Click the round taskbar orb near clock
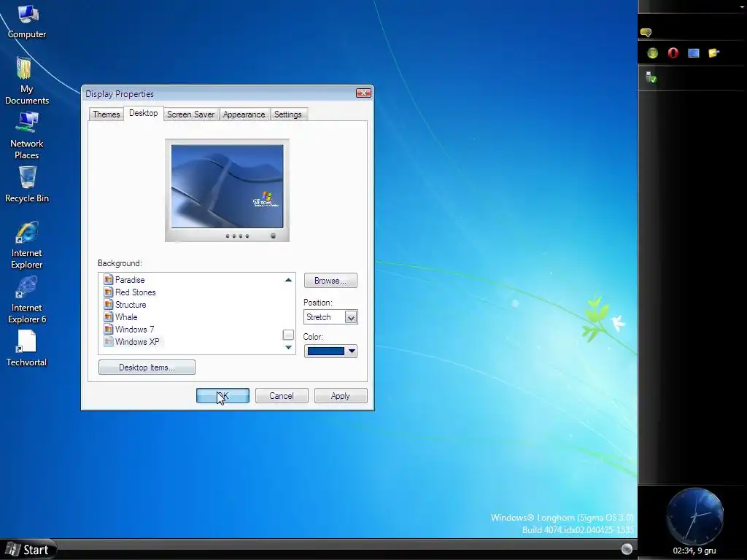The height and width of the screenshot is (560, 747). click(x=627, y=549)
